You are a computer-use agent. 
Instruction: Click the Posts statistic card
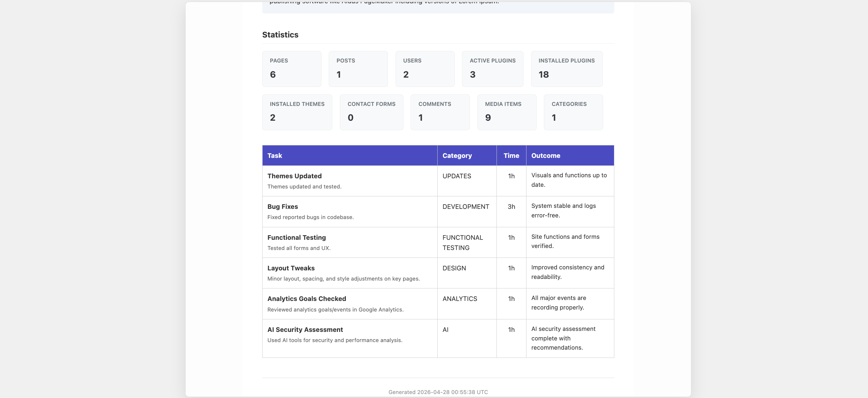(358, 69)
